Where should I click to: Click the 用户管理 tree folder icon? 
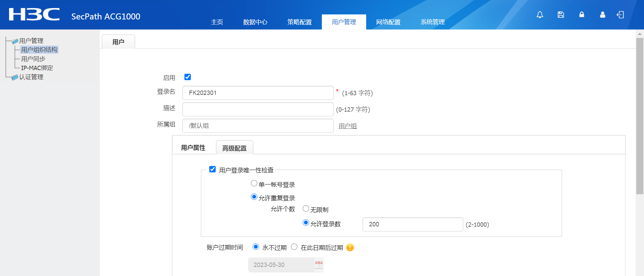pos(14,41)
